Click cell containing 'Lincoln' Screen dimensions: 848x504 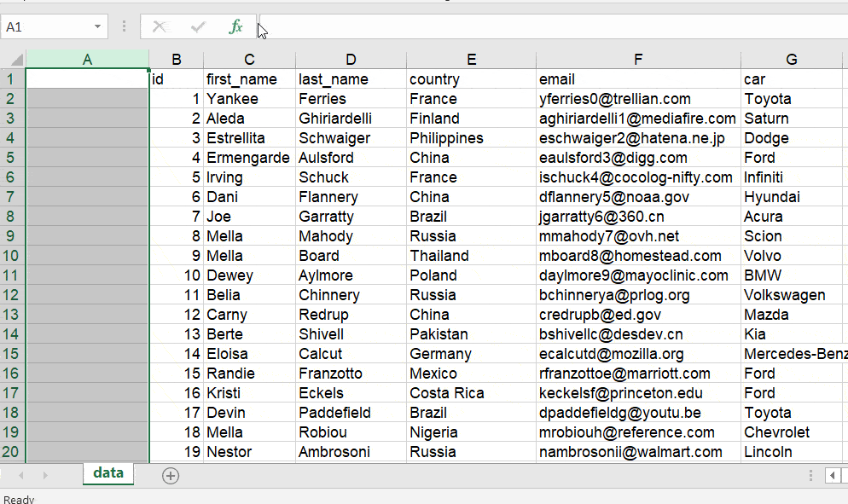point(792,451)
